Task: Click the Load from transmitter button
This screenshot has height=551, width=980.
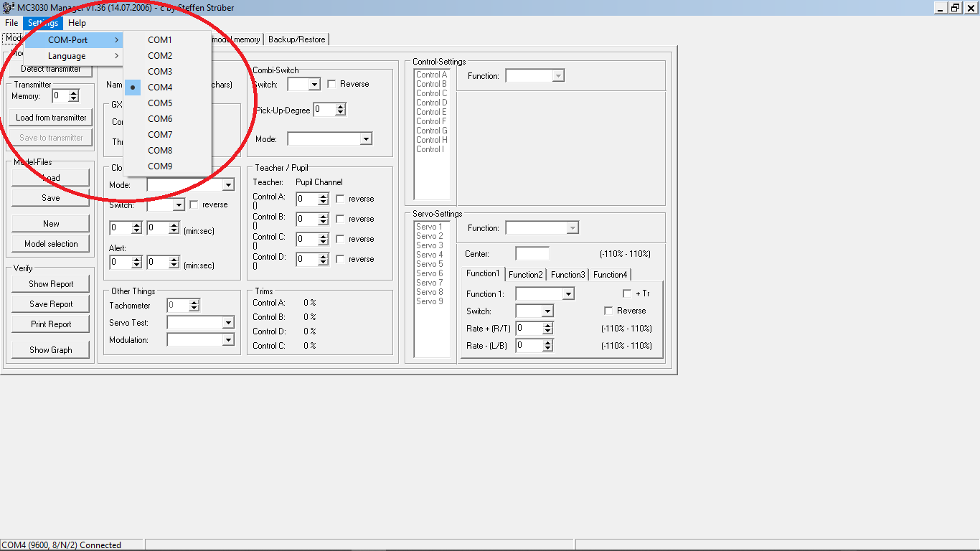Action: point(51,118)
